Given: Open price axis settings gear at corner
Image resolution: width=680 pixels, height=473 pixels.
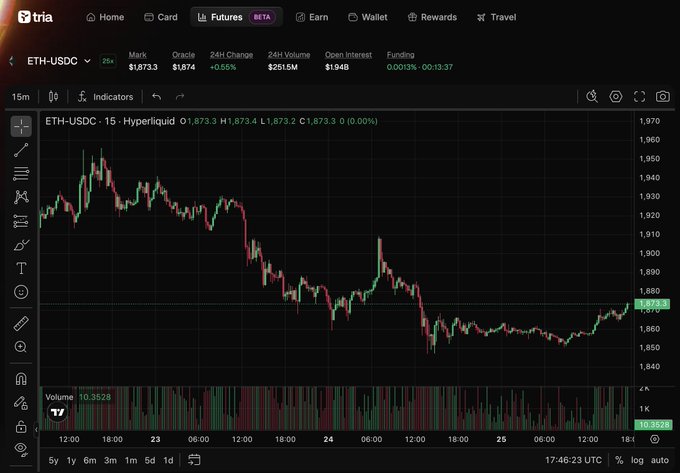Looking at the screenshot, I should 655,439.
